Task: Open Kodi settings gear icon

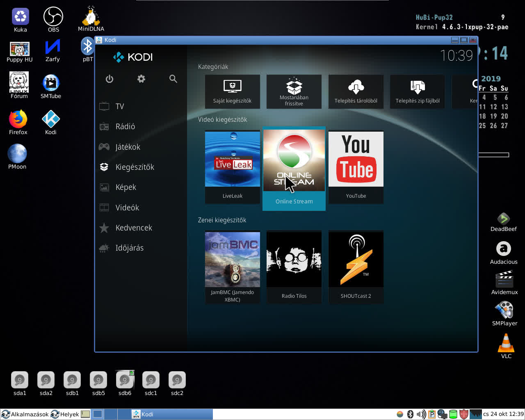Action: click(142, 79)
